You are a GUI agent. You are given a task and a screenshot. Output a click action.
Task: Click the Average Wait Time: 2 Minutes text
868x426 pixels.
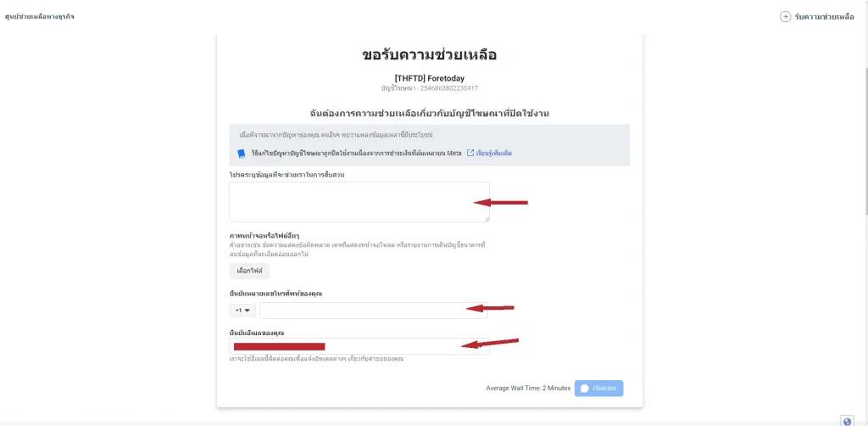528,389
